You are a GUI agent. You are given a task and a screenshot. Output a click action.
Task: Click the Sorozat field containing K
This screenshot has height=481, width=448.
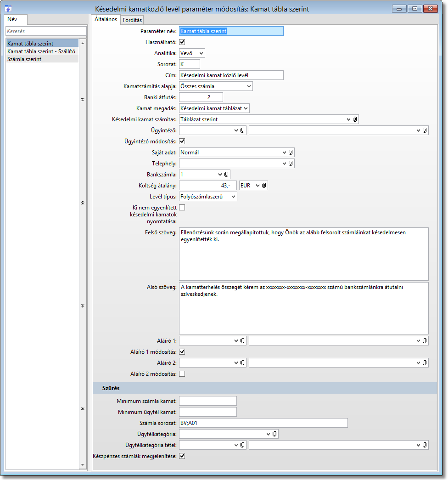point(190,64)
